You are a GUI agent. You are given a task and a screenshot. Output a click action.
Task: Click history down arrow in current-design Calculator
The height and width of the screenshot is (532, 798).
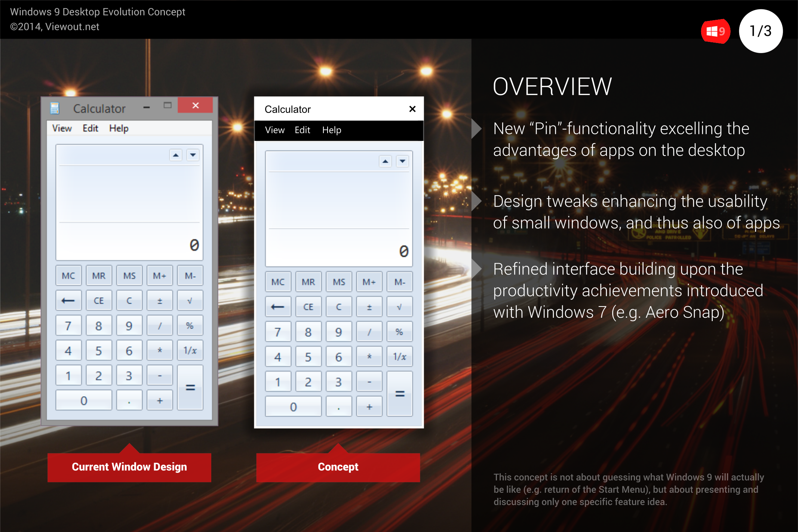click(193, 155)
